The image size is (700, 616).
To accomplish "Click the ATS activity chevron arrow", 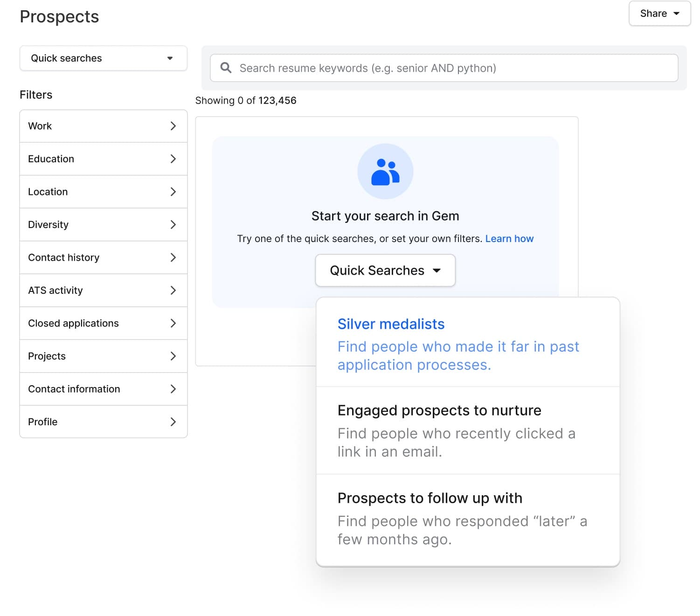I will tap(173, 291).
